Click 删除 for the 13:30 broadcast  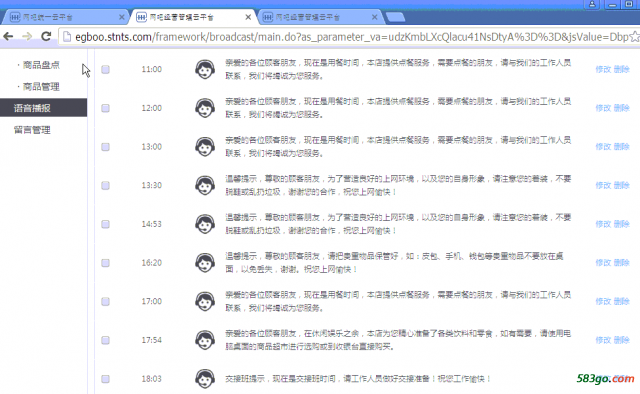tap(622, 185)
